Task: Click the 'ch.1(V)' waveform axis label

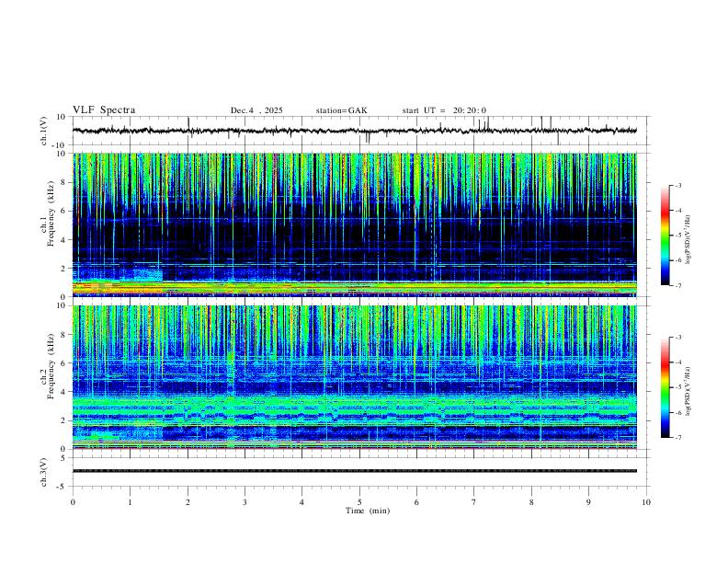Action: [x=44, y=131]
